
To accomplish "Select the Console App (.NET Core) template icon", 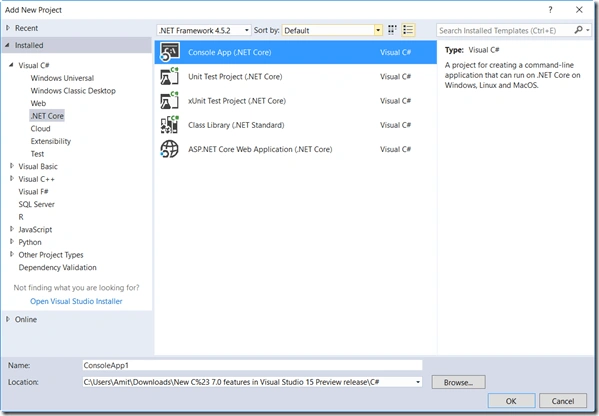I will 170,52.
